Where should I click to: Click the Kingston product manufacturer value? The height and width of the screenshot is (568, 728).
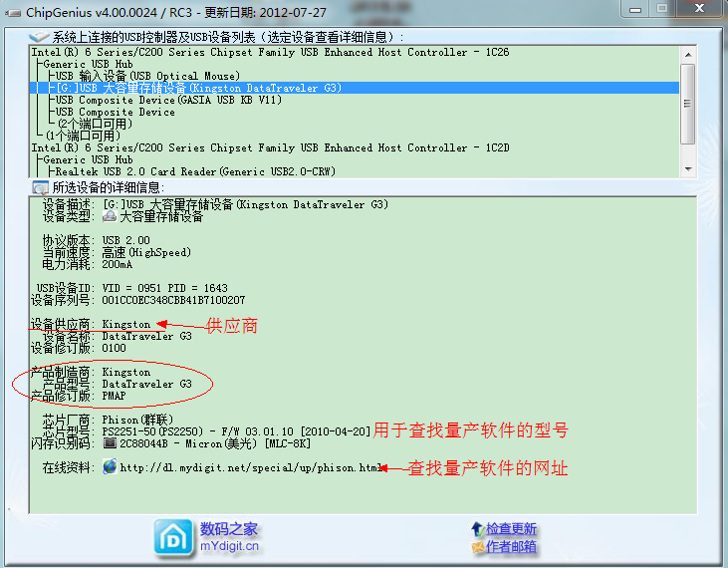click(x=126, y=372)
